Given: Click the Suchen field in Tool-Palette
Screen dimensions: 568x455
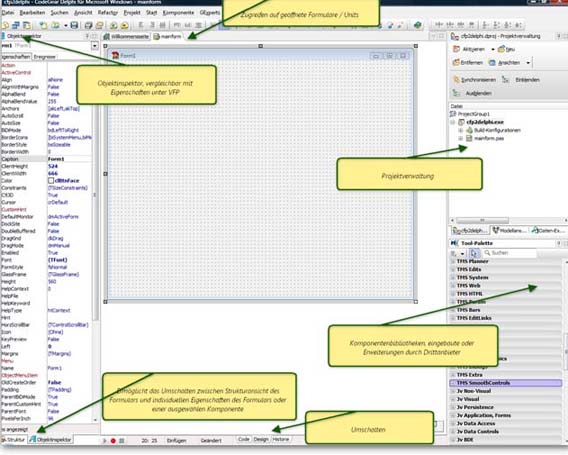Looking at the screenshot, I should [x=510, y=253].
